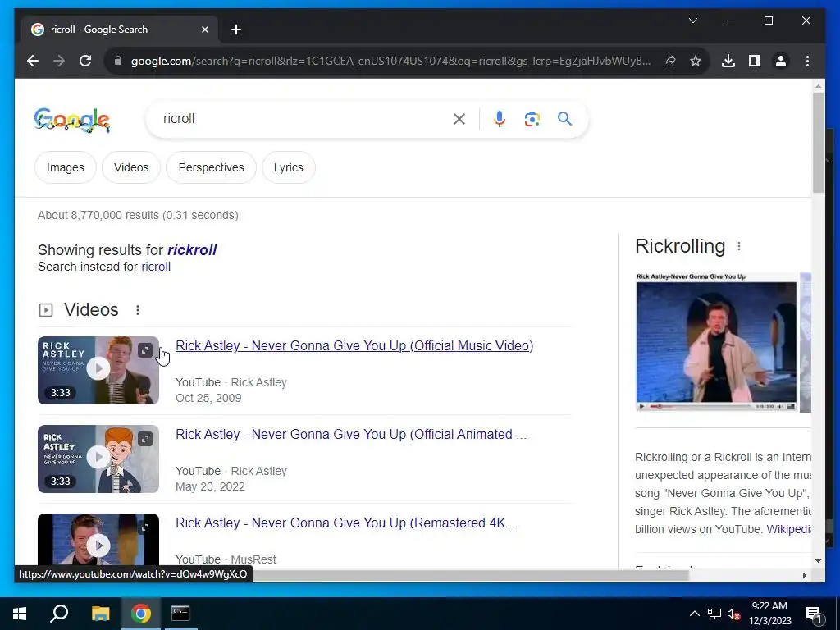
Task: Click the Google doodle logo
Action: pos(72,120)
